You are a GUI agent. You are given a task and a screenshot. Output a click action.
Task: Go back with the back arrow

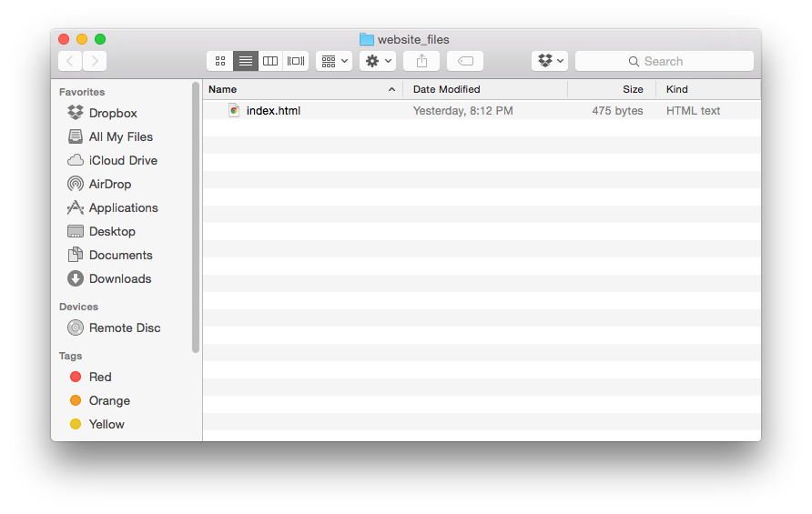coord(70,61)
